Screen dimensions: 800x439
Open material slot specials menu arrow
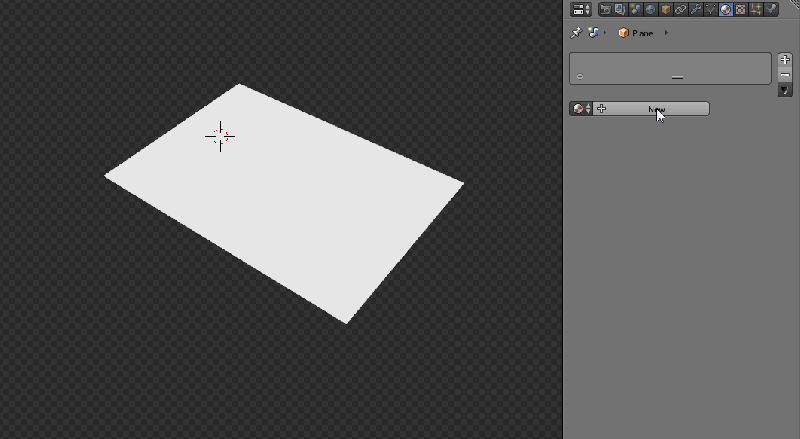click(785, 90)
